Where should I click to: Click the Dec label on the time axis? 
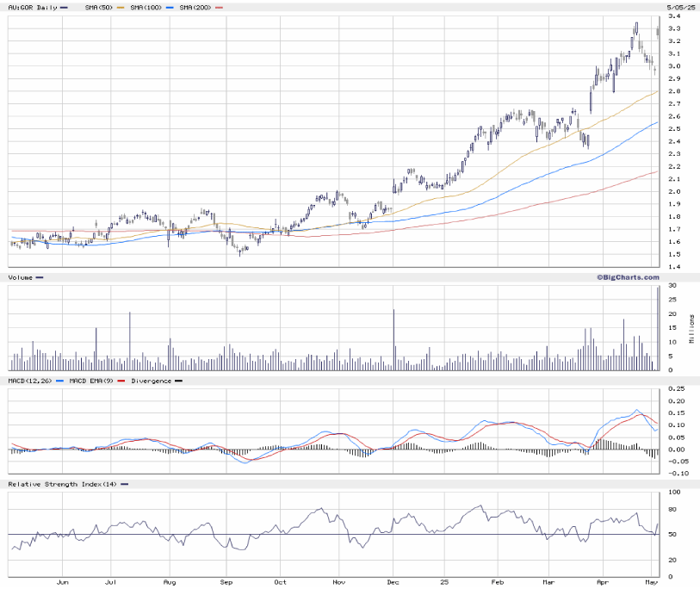395,582
